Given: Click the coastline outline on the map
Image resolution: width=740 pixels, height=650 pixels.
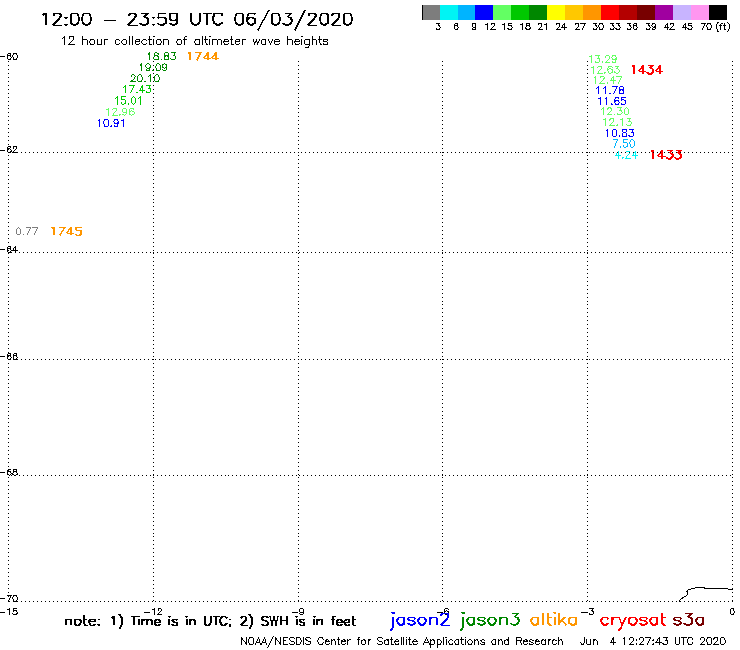Looking at the screenshot, I should tap(706, 594).
